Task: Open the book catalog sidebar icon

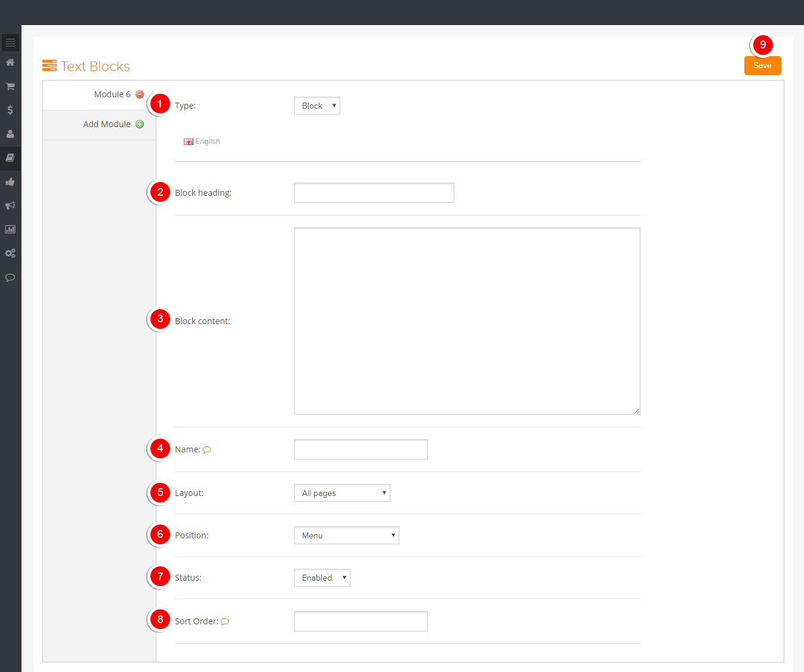Action: [10, 158]
